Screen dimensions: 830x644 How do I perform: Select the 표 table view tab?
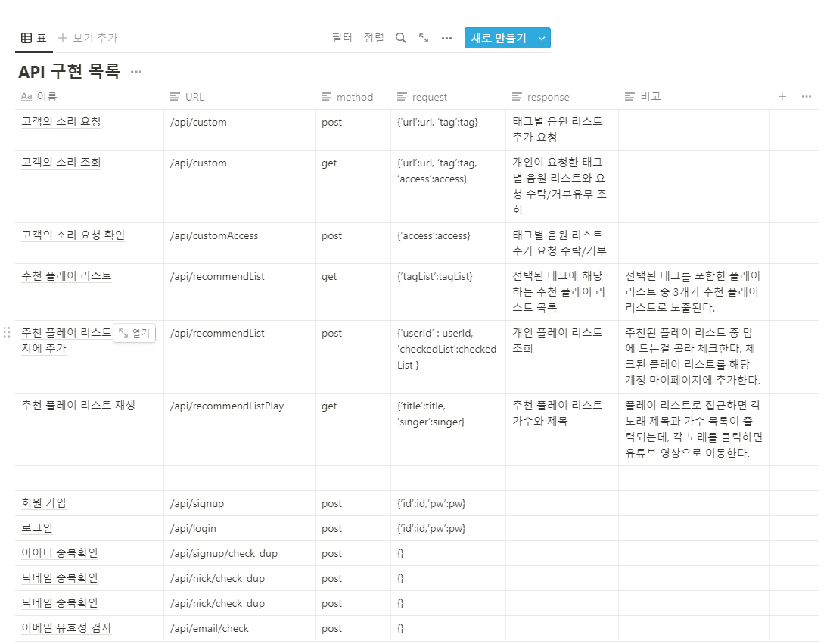coord(34,38)
